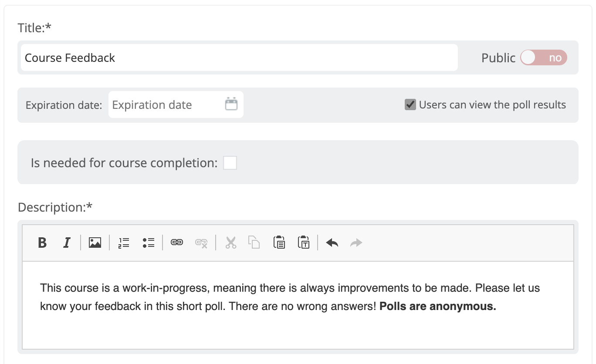Paste as plain text in the editor
The image size is (596, 364).
[x=303, y=243]
